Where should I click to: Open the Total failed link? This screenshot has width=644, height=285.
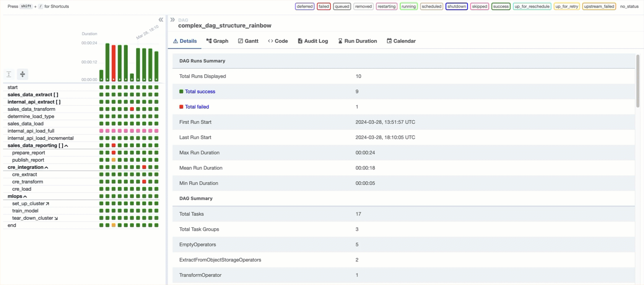[197, 107]
